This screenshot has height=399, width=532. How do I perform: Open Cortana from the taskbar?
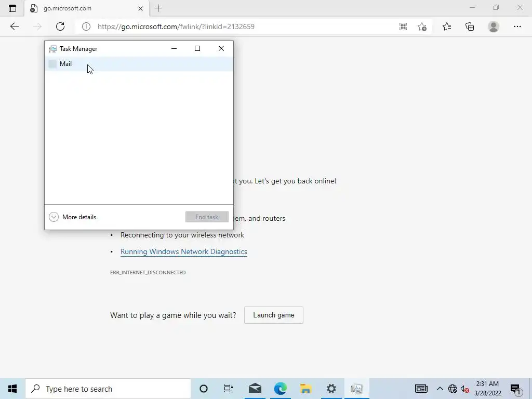pyautogui.click(x=203, y=389)
